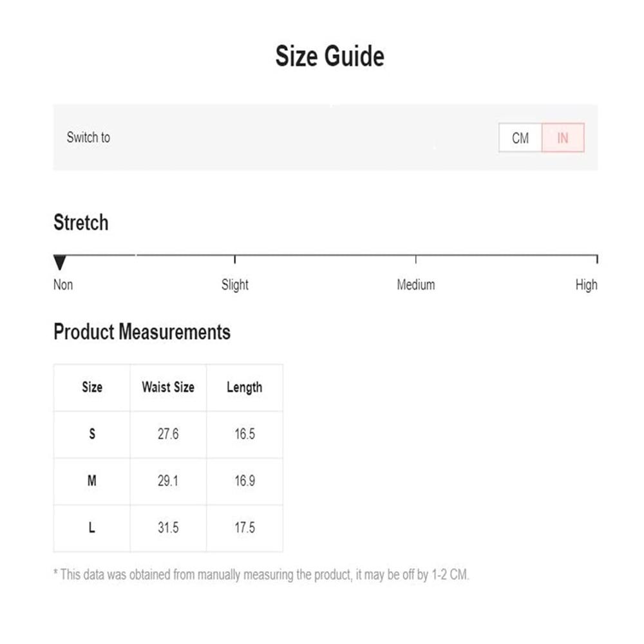Click waist value 31.5 for size L
Viewport: 644px width, 644px height.
(168, 528)
